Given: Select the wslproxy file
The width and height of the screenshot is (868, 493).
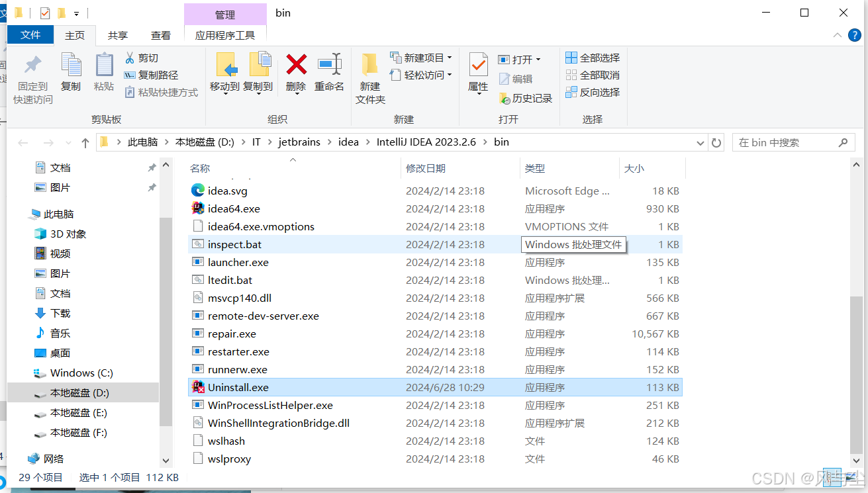Looking at the screenshot, I should [x=435, y=459].
